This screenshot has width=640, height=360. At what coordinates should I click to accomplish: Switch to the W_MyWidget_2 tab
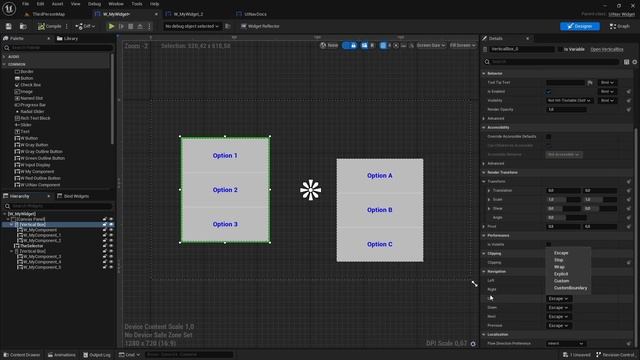(x=188, y=14)
